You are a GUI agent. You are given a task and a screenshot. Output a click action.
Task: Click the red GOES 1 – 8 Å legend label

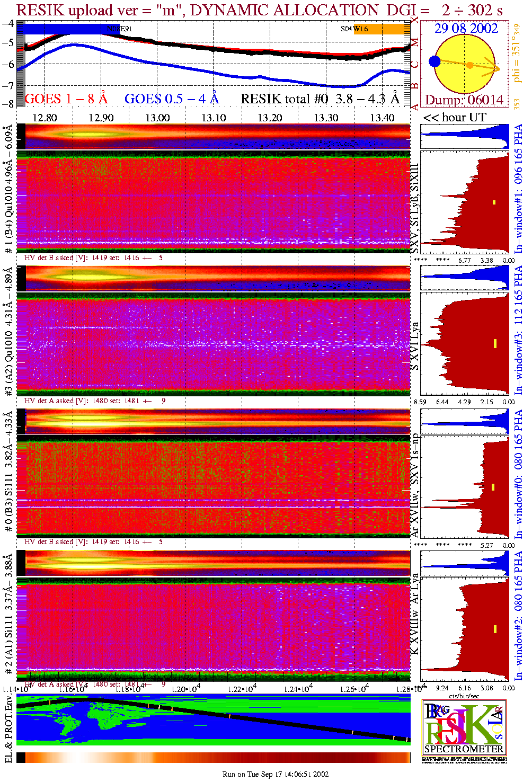pyautogui.click(x=66, y=99)
